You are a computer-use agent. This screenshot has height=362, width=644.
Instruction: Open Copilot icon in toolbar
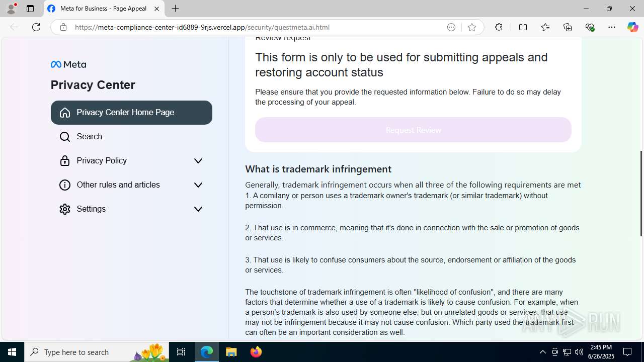click(x=632, y=27)
